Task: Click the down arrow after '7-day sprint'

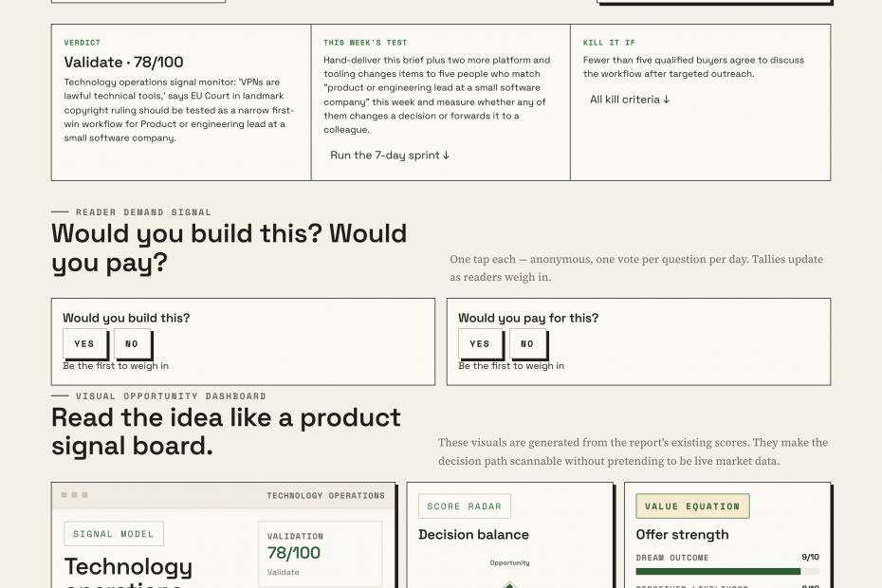Action: [x=446, y=156]
